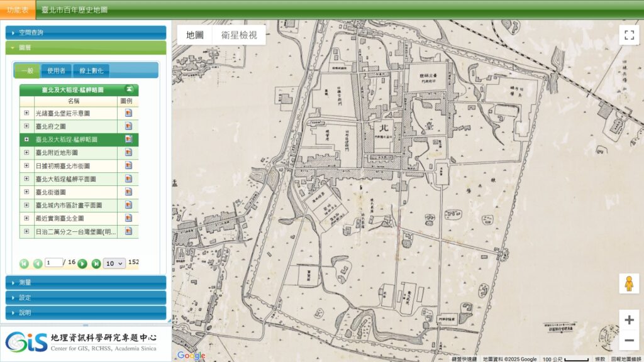
Task: Zoom out on the map
Action: (x=629, y=340)
